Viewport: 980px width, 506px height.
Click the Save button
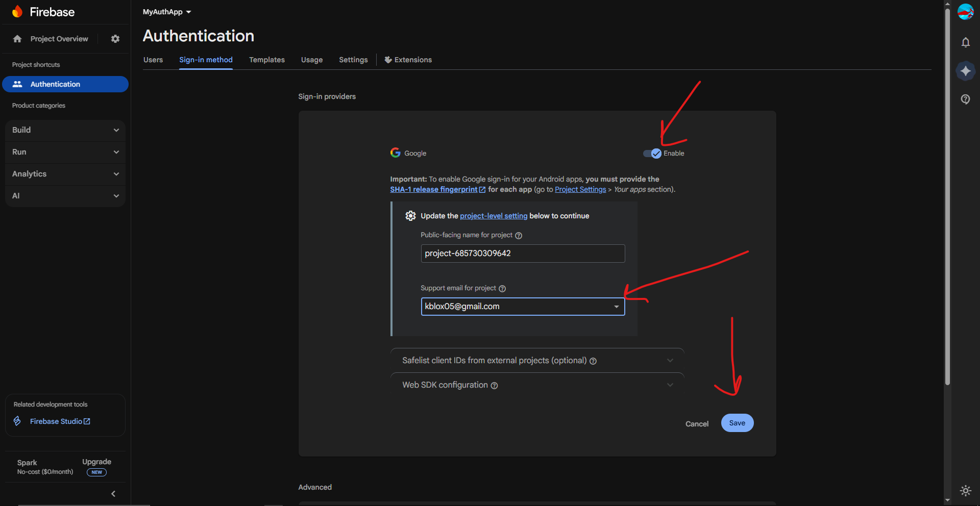click(737, 423)
